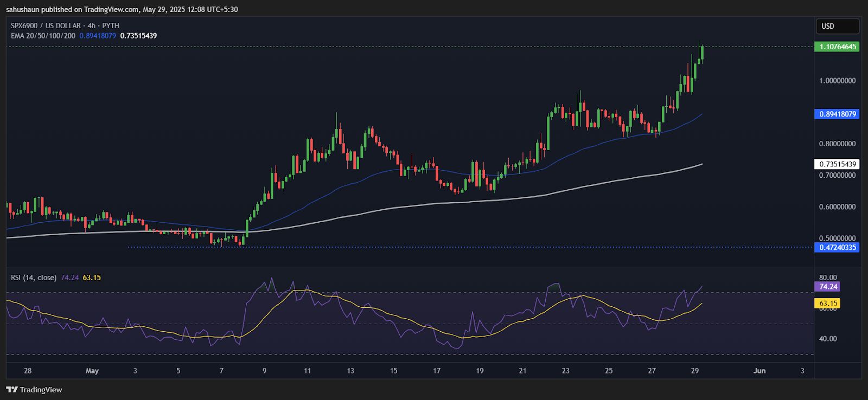Open the USD currency selector

pos(837,26)
